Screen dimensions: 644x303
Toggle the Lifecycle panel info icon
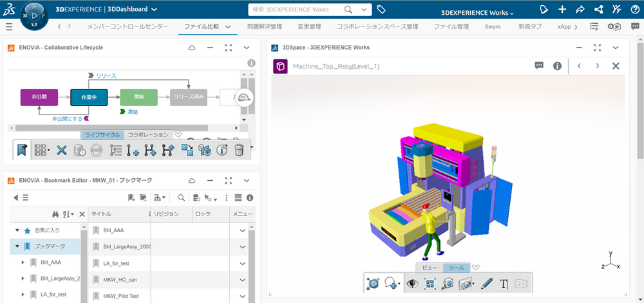click(x=251, y=63)
